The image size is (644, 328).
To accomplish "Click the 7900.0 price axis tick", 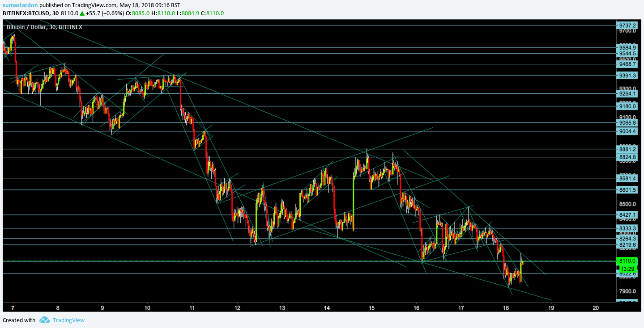I will [627, 291].
